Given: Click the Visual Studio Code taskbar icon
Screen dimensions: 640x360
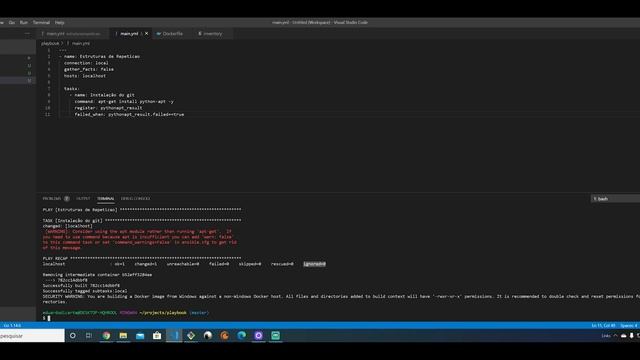Looking at the screenshot, I should [x=174, y=336].
